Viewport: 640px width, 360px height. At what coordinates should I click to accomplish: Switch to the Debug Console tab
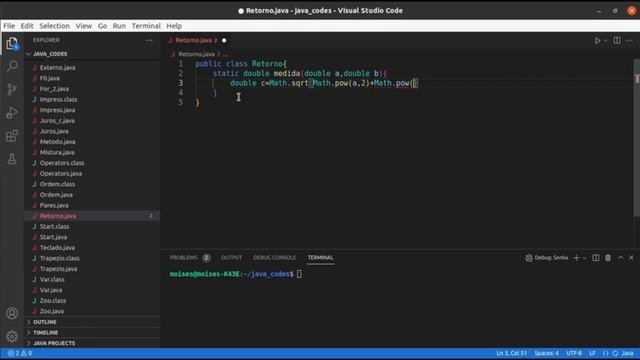[274, 258]
